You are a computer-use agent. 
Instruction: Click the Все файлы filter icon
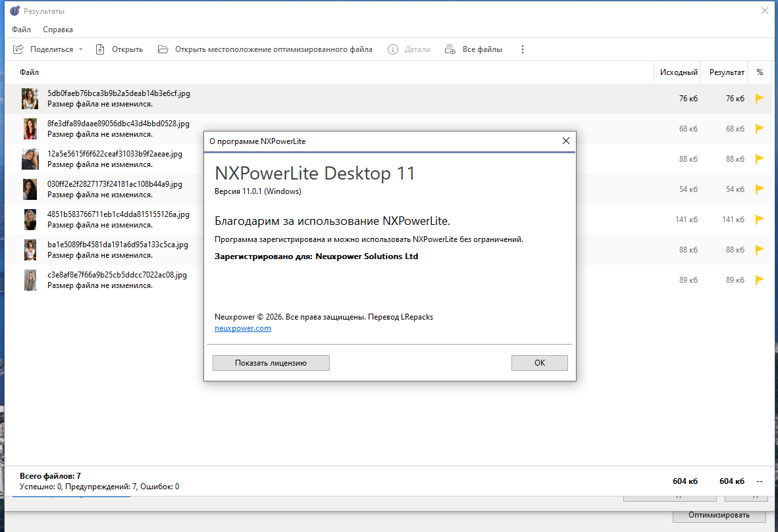point(450,49)
